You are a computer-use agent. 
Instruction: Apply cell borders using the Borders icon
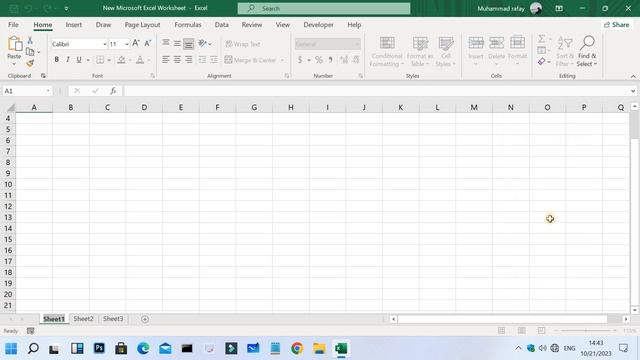pyautogui.click(x=100, y=60)
